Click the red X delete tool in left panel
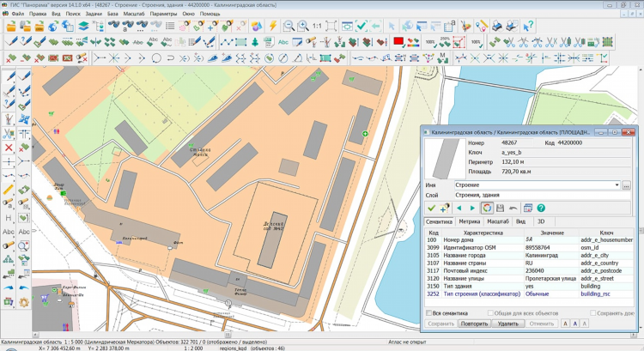 click(9, 148)
